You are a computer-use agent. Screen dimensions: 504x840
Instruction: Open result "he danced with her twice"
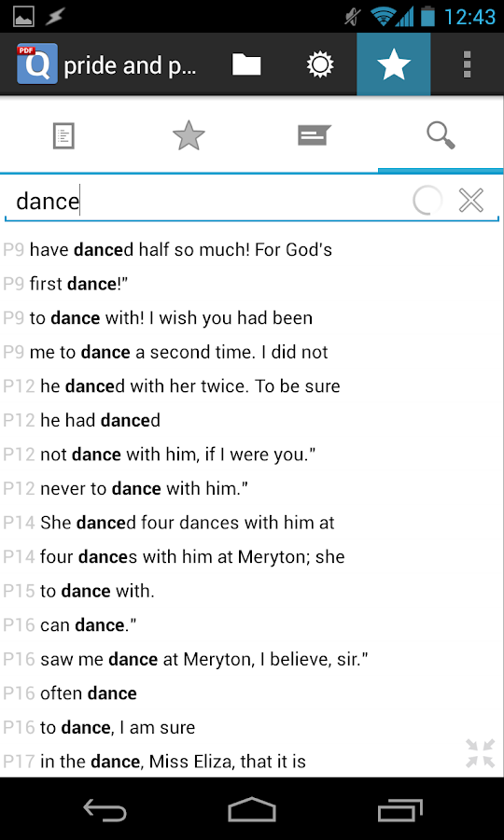[x=252, y=386]
